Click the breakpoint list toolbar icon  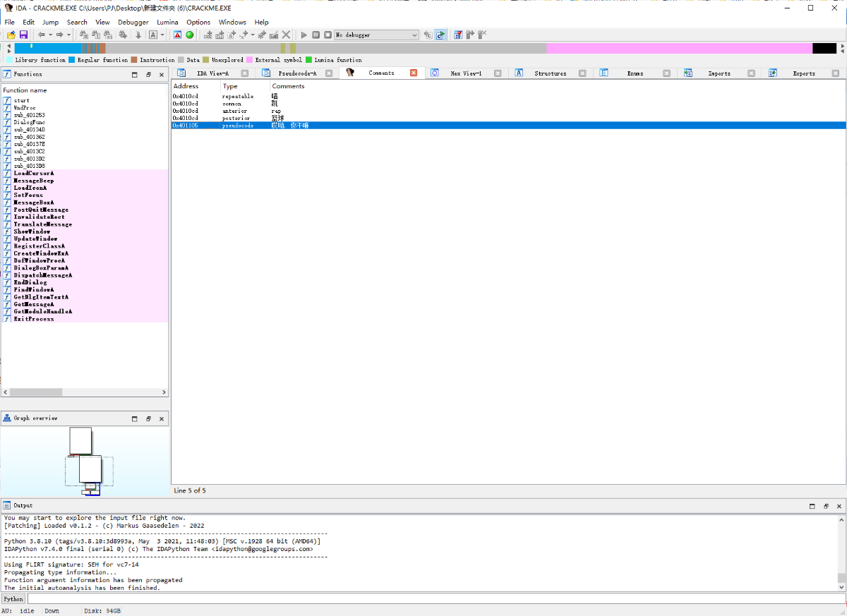point(458,35)
